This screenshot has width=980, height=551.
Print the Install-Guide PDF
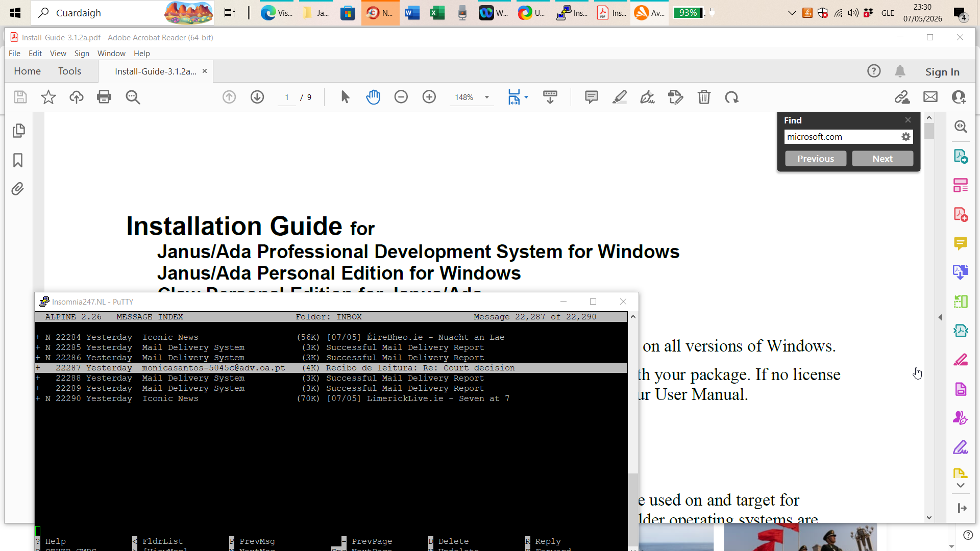click(x=104, y=97)
